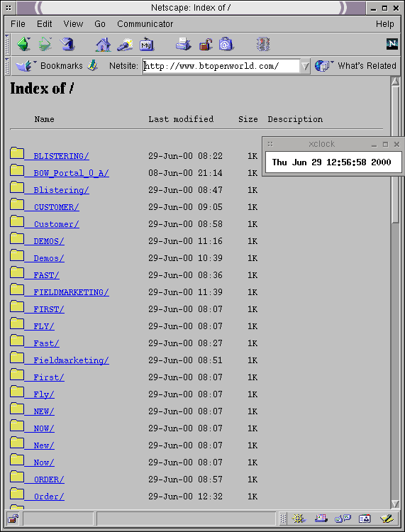Open Navigator from the ship wheel icon
This screenshot has height=532, width=405.
click(299, 519)
